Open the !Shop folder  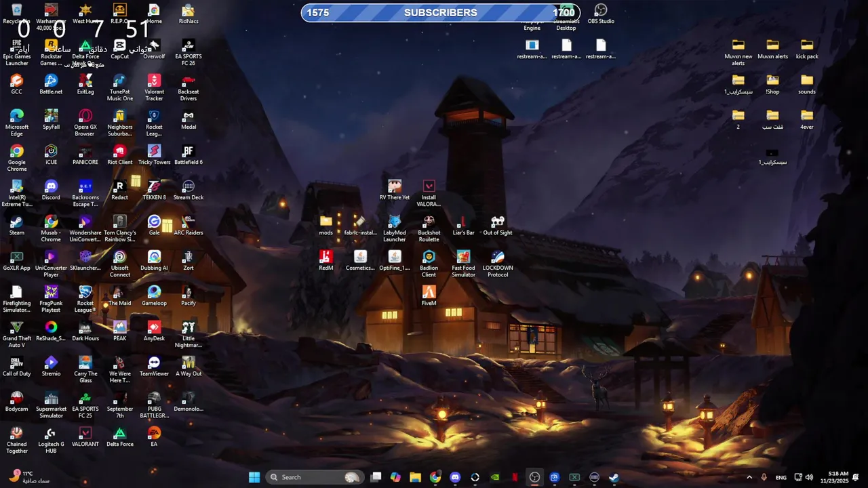(x=772, y=83)
